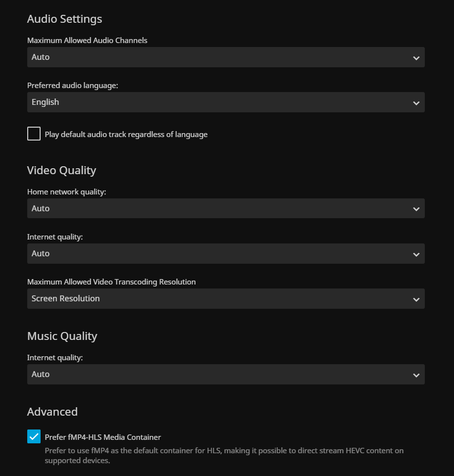Click the Music Quality Internet quality chevron arrow
The image size is (454, 476).
click(416, 375)
